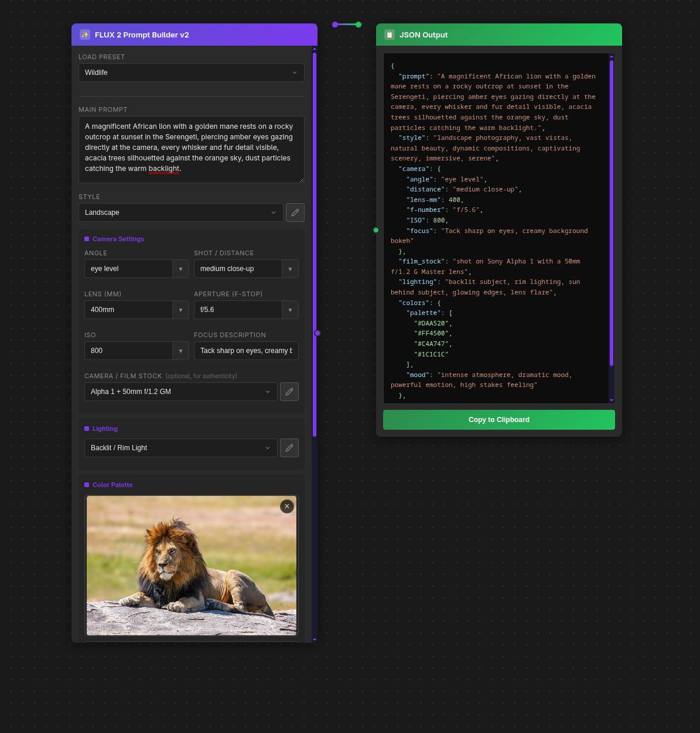Open the ISO dropdown showing 800
The image size is (700, 733).
pyautogui.click(x=136, y=351)
